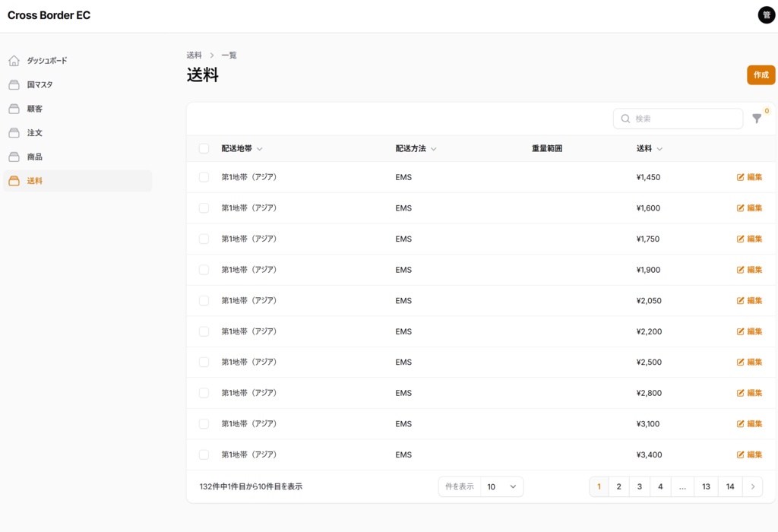The image size is (778, 532).
Task: Click the 顧客 customers icon in sidebar
Action: (x=13, y=109)
